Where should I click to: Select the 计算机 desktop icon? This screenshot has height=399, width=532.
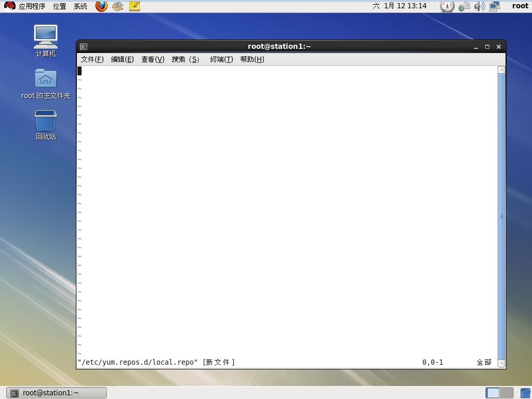46,41
